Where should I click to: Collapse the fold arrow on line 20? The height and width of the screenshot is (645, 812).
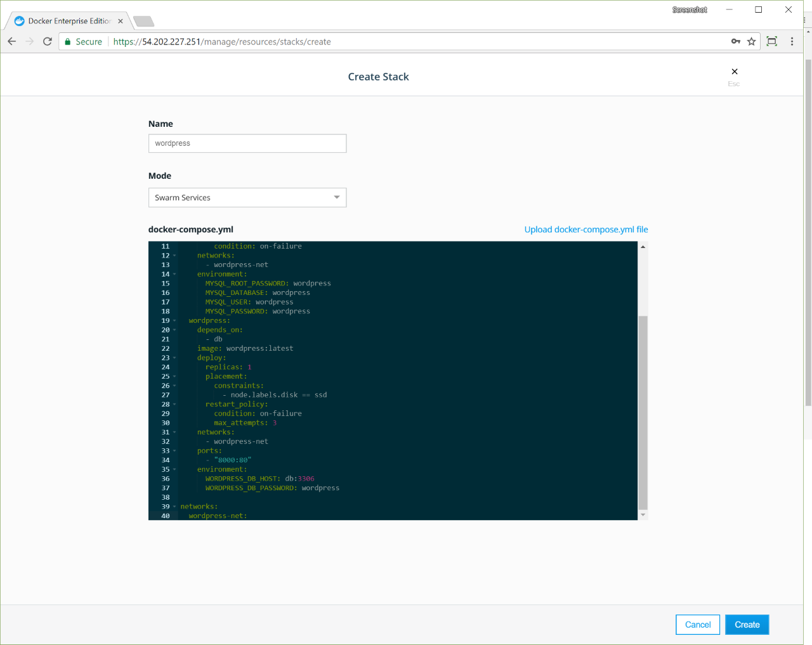pyautogui.click(x=174, y=330)
